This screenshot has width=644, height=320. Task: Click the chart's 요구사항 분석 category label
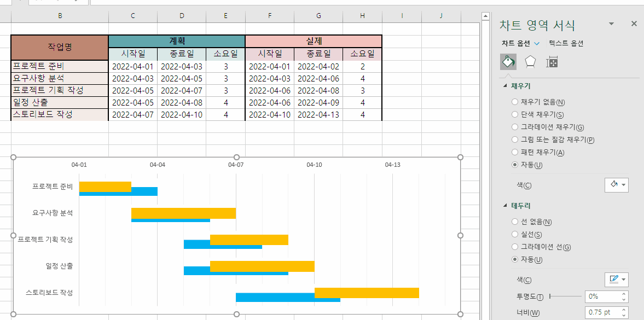click(x=53, y=213)
